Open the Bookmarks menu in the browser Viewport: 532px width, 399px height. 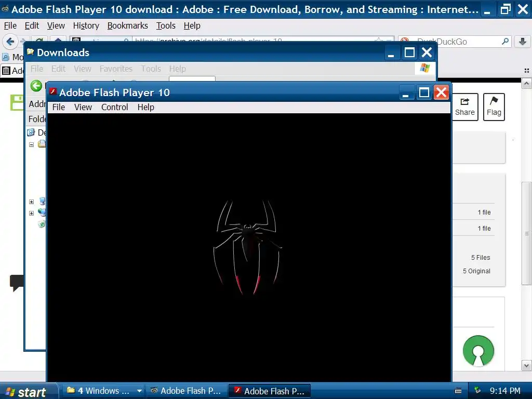coord(127,26)
